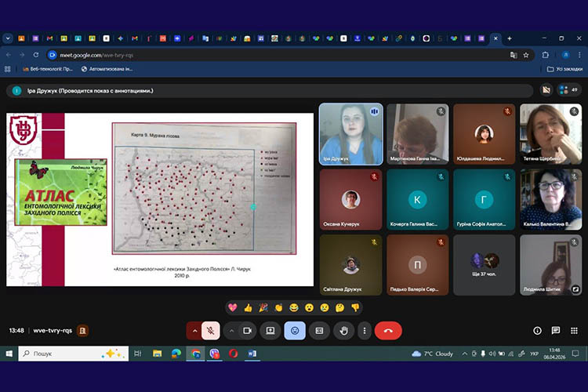588x392 pixels.
Task: Raise hand in the meeting
Action: 343,331
